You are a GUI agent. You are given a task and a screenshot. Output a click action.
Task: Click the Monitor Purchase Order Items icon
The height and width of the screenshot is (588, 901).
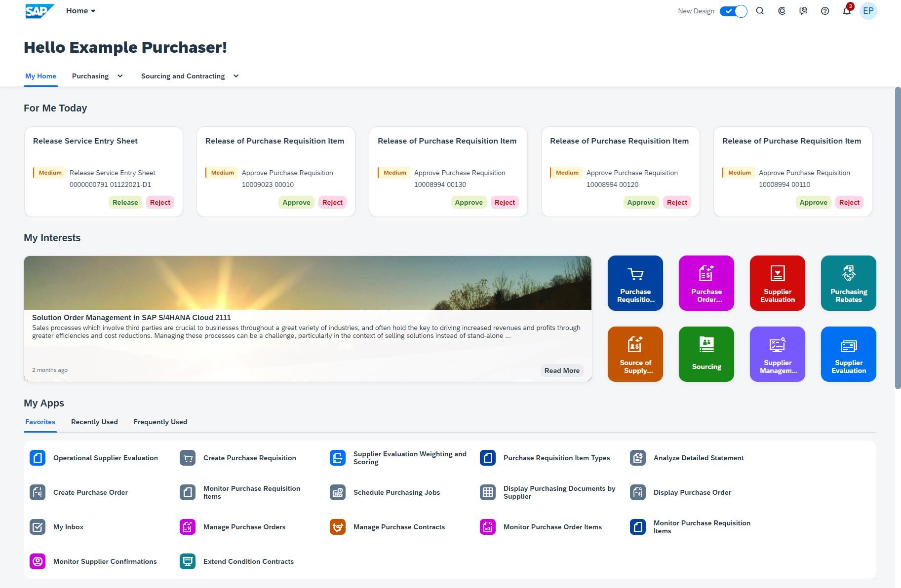click(x=488, y=527)
